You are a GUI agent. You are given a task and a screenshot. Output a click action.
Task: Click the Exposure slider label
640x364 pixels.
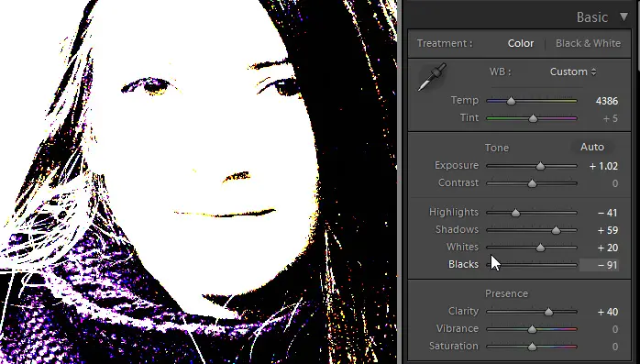tap(457, 166)
